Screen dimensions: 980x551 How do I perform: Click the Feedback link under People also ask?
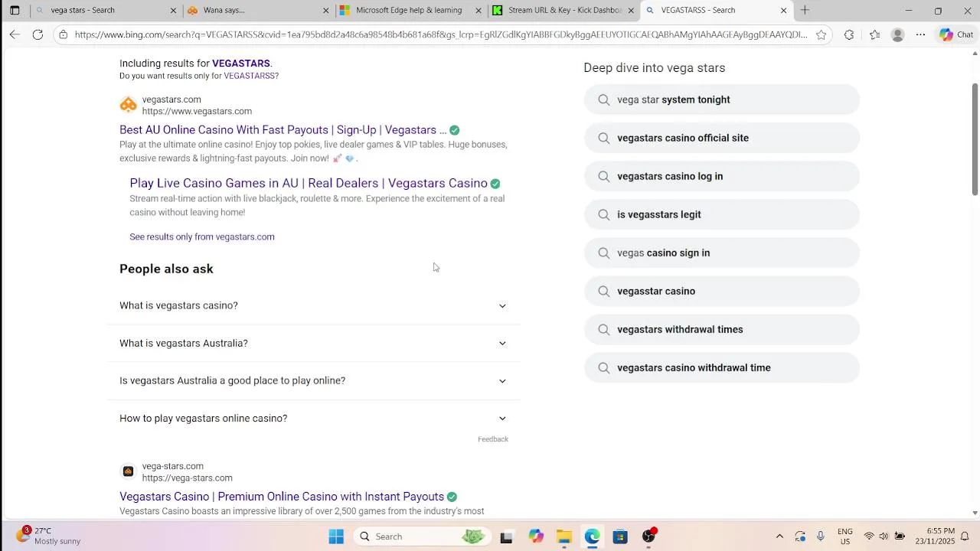(493, 439)
